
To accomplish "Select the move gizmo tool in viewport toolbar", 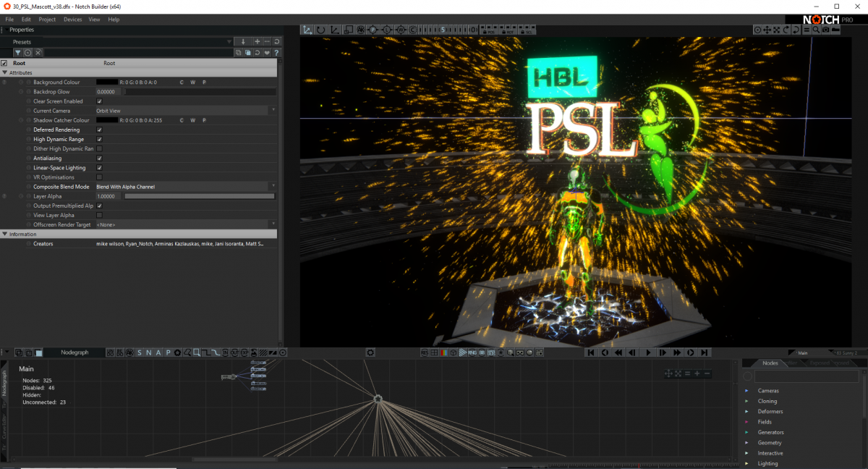I will point(307,30).
